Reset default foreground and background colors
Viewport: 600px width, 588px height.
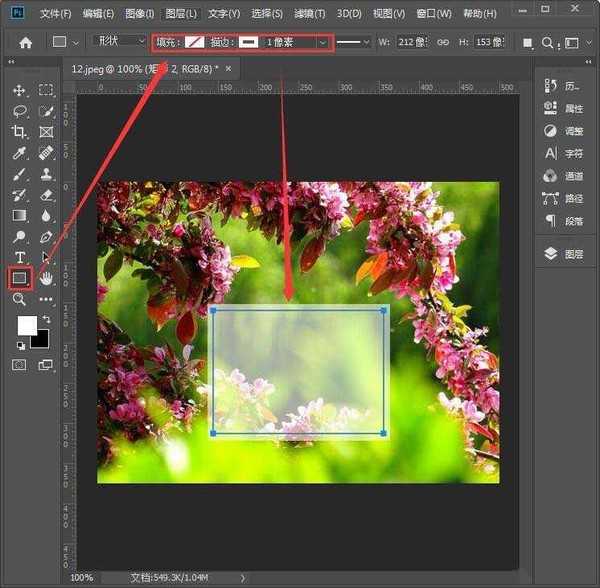point(21,345)
